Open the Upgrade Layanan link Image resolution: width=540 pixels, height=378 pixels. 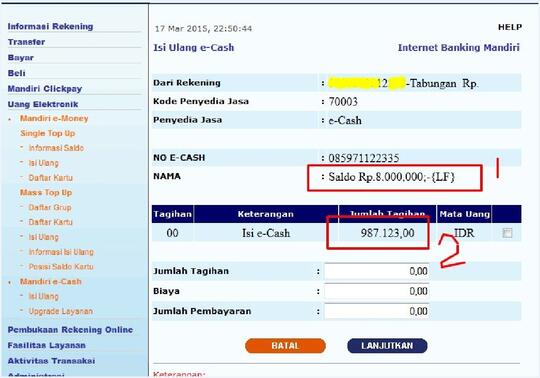[61, 311]
